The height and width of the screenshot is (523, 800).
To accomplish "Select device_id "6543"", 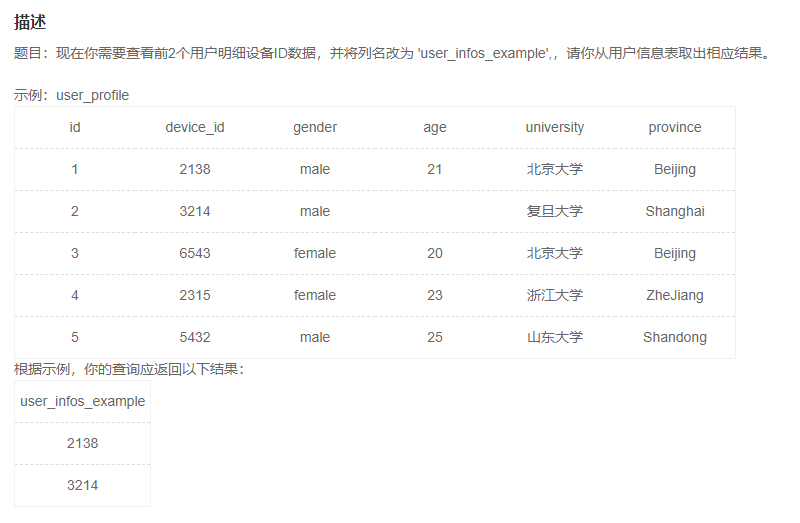I will pos(195,253).
